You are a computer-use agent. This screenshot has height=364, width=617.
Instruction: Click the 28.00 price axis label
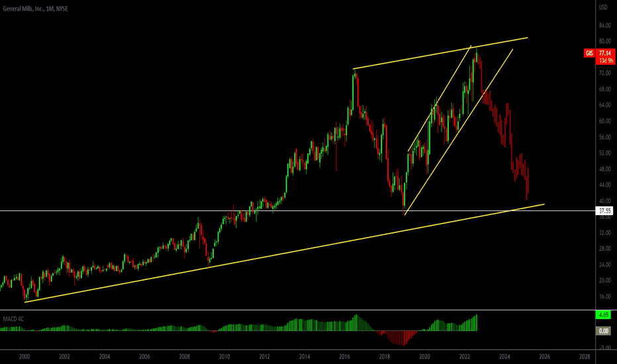[605, 248]
